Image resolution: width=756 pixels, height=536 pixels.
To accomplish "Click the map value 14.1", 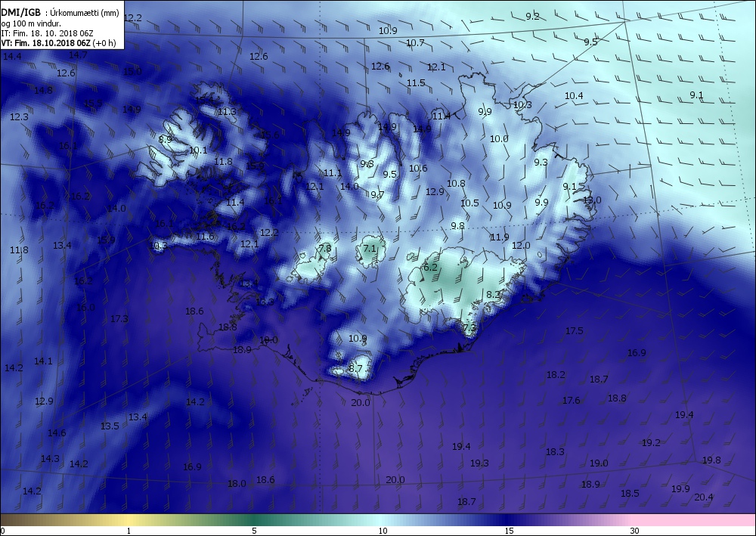I will tap(43, 361).
